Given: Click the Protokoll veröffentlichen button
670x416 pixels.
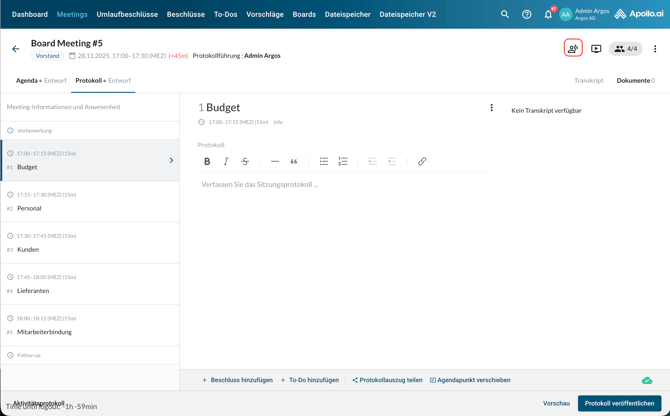Looking at the screenshot, I should click(619, 403).
